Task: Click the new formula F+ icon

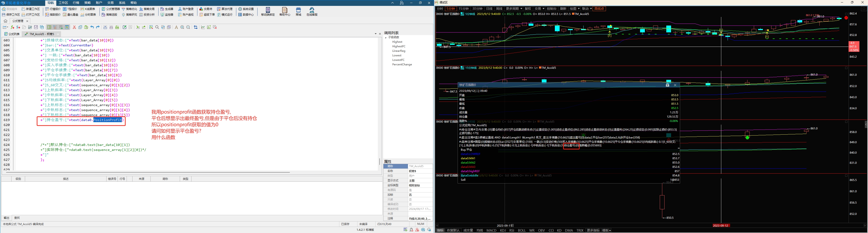Action: click(12, 27)
